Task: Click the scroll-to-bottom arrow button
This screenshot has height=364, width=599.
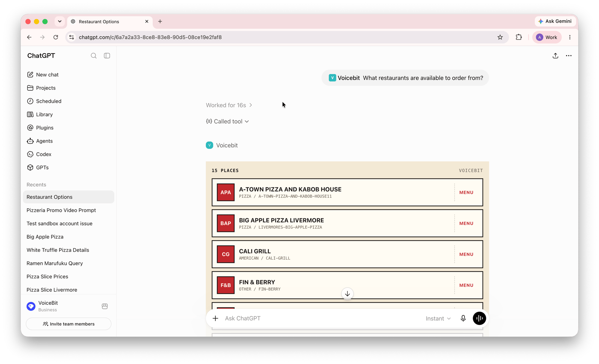Action: pyautogui.click(x=347, y=294)
